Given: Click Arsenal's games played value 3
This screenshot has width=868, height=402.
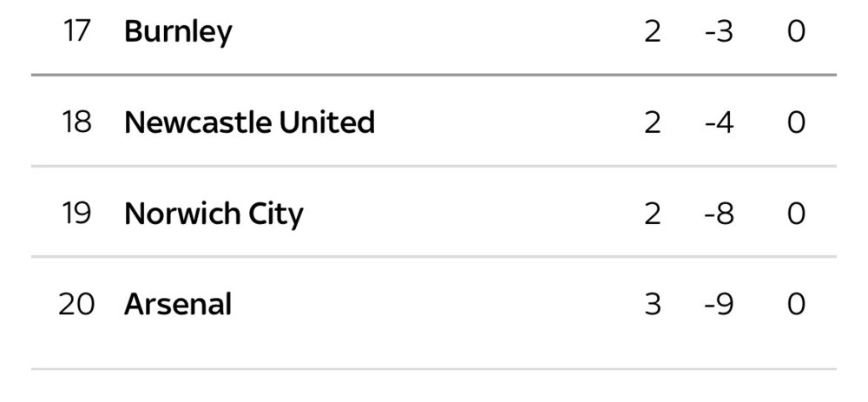Looking at the screenshot, I should pos(653,305).
